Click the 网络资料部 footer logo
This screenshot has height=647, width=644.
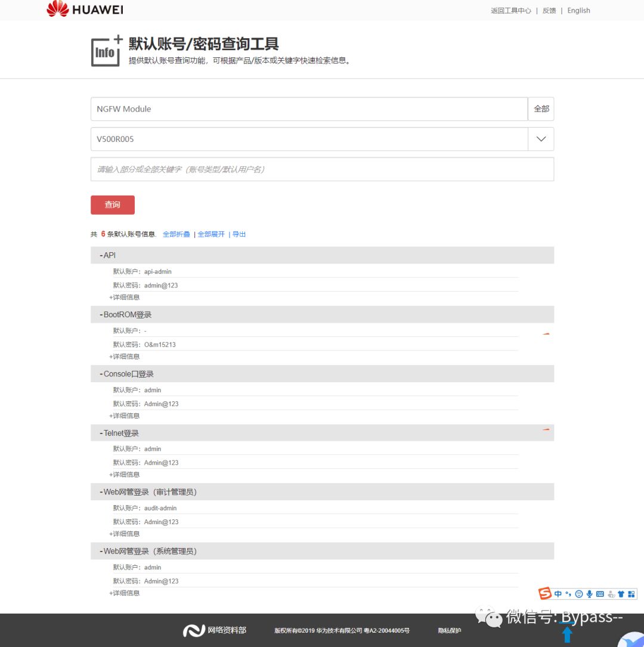[215, 630]
